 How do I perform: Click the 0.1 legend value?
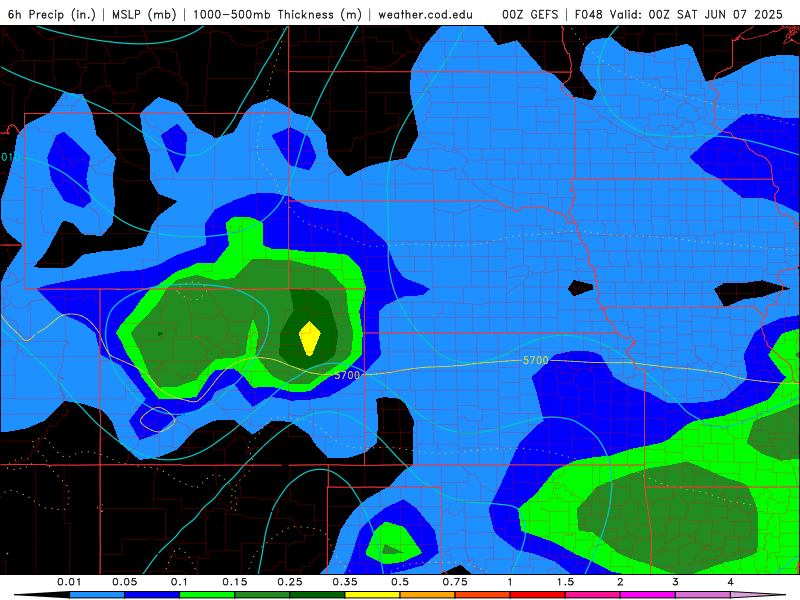(x=179, y=582)
